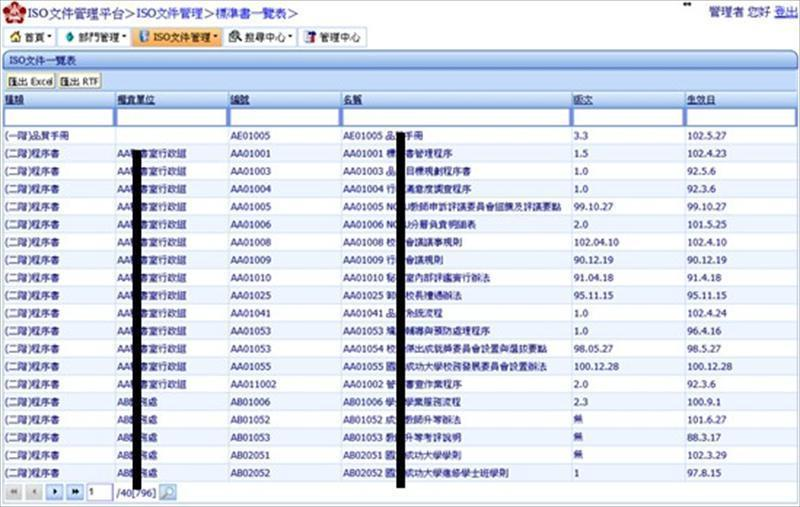This screenshot has height=507, width=800.
Task: Select AA01001 in the 編號 column
Action: (251, 154)
